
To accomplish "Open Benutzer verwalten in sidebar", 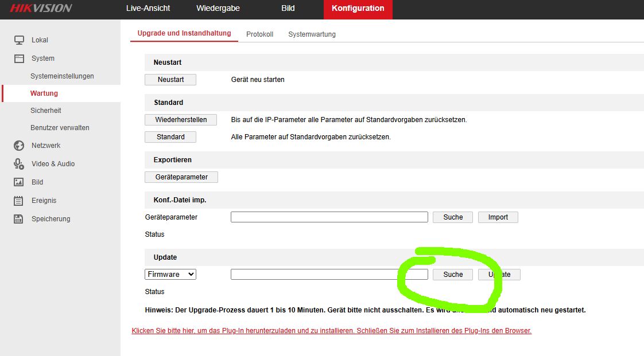I will point(60,128).
